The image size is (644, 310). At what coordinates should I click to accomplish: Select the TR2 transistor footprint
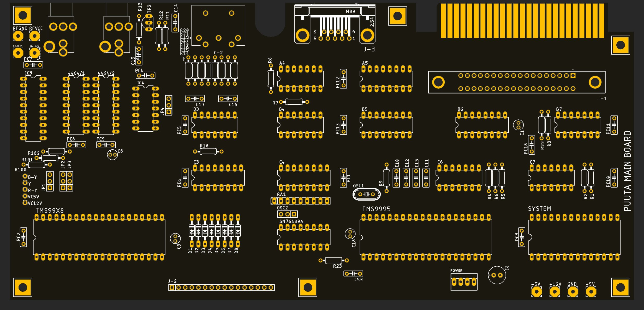(148, 23)
